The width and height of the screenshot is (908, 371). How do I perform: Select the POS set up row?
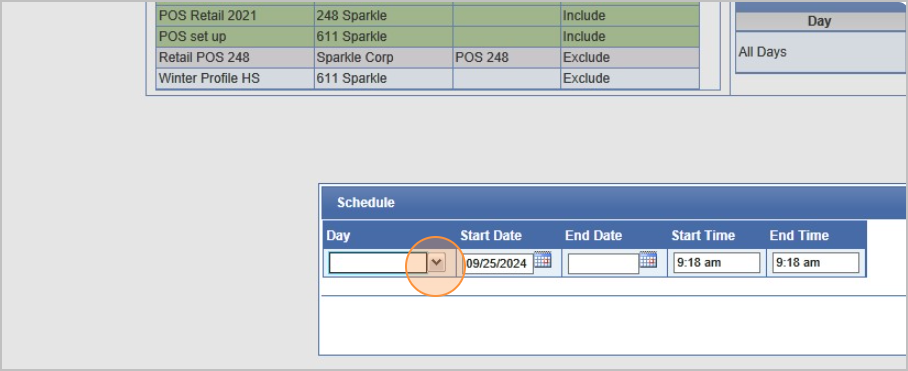click(427, 36)
